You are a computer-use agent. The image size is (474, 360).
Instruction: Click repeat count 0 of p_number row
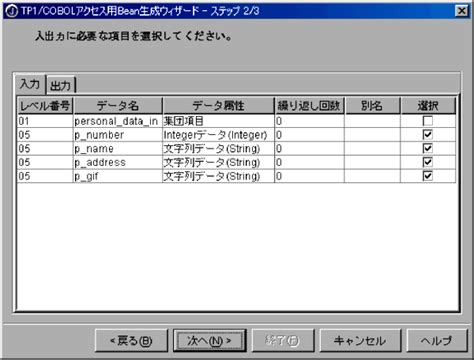tap(309, 135)
